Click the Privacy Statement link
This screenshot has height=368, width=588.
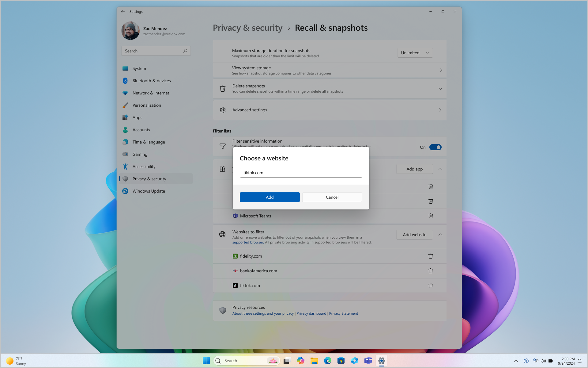[x=343, y=313]
